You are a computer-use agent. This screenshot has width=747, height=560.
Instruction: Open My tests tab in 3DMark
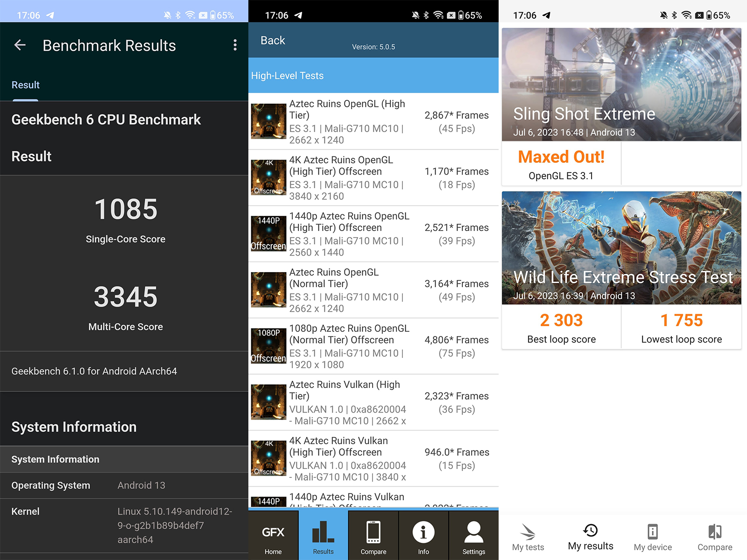(x=528, y=538)
